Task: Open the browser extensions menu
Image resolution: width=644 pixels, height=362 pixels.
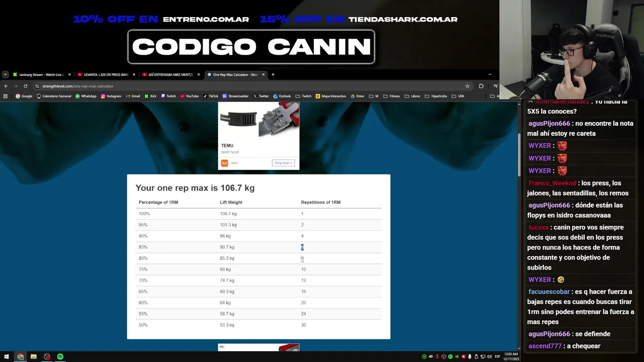Action: (x=481, y=86)
